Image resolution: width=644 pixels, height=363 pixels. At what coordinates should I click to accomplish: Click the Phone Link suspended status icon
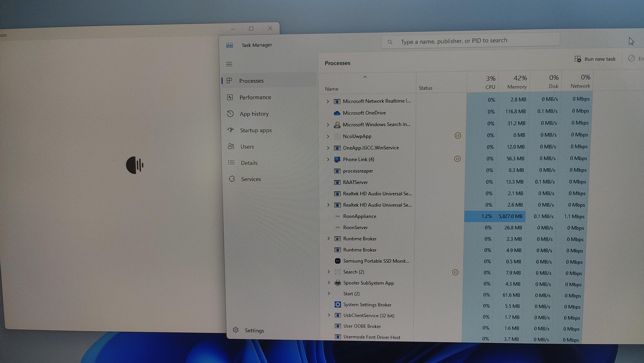[x=457, y=159]
